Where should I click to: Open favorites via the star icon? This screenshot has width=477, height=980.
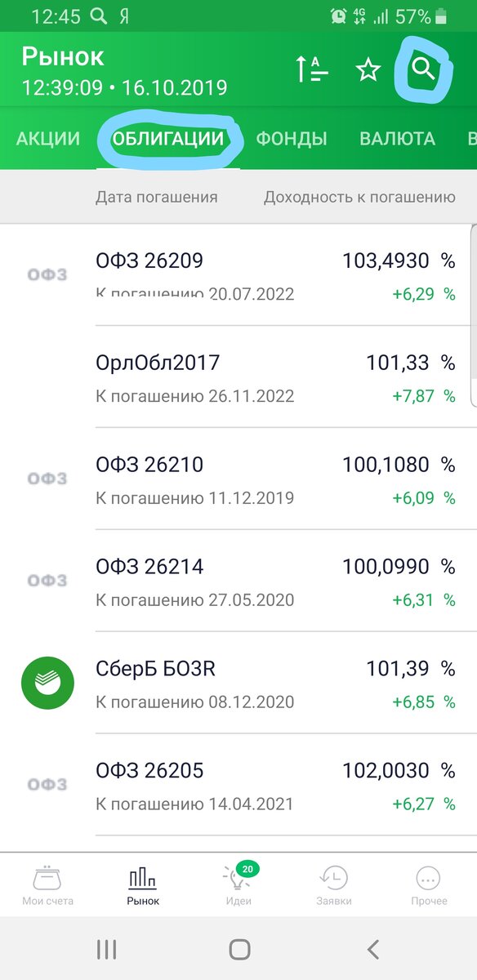368,71
